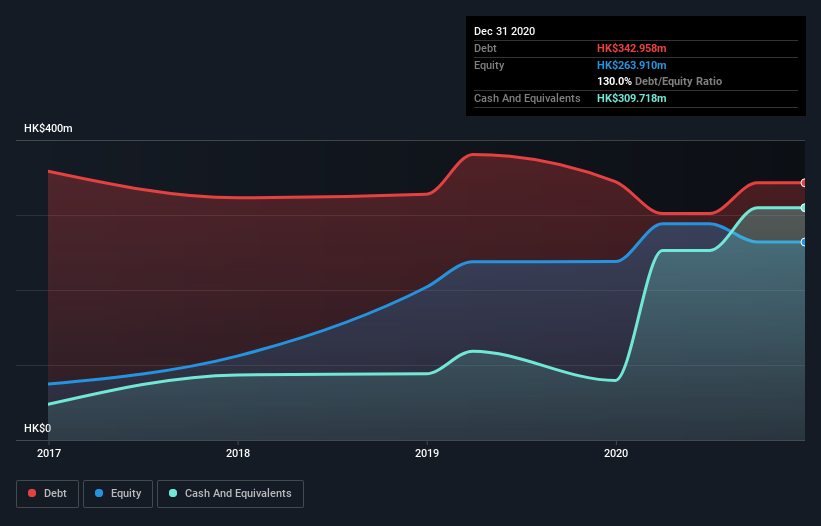This screenshot has height=526, width=821.
Task: Click the HK$400m axis label
Action: (x=48, y=128)
